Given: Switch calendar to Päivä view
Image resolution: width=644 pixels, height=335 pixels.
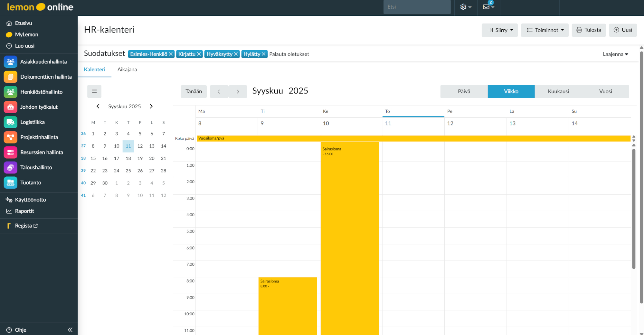Looking at the screenshot, I should (x=464, y=92).
